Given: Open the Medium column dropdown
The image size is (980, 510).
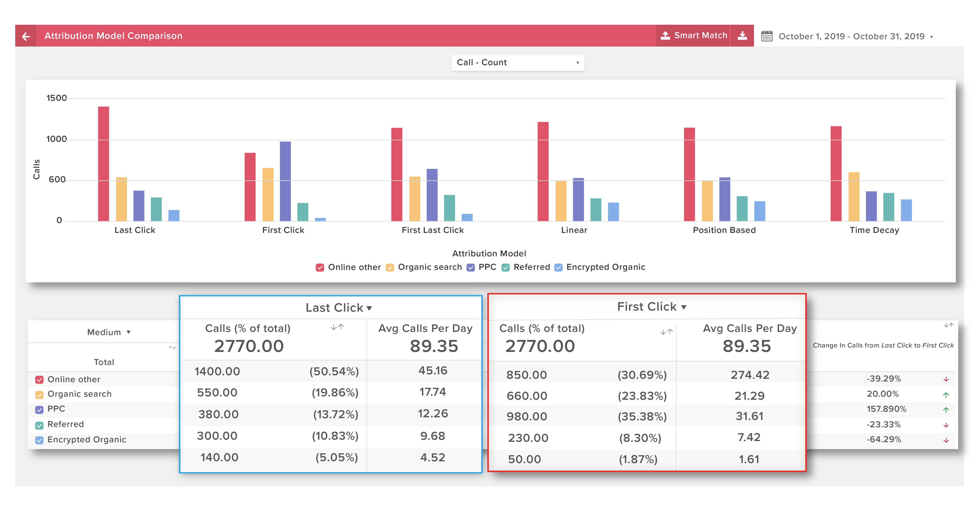Looking at the screenshot, I should [109, 332].
